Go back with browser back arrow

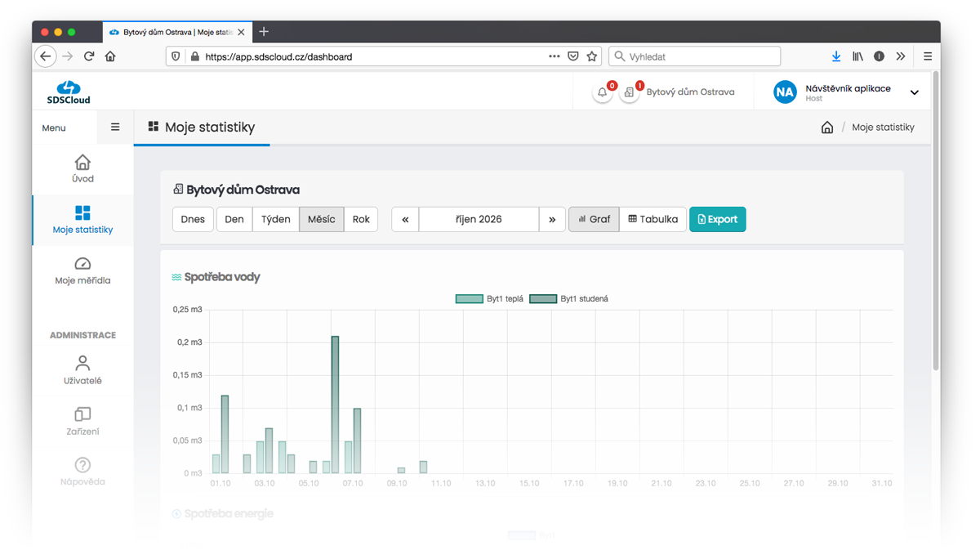(46, 56)
